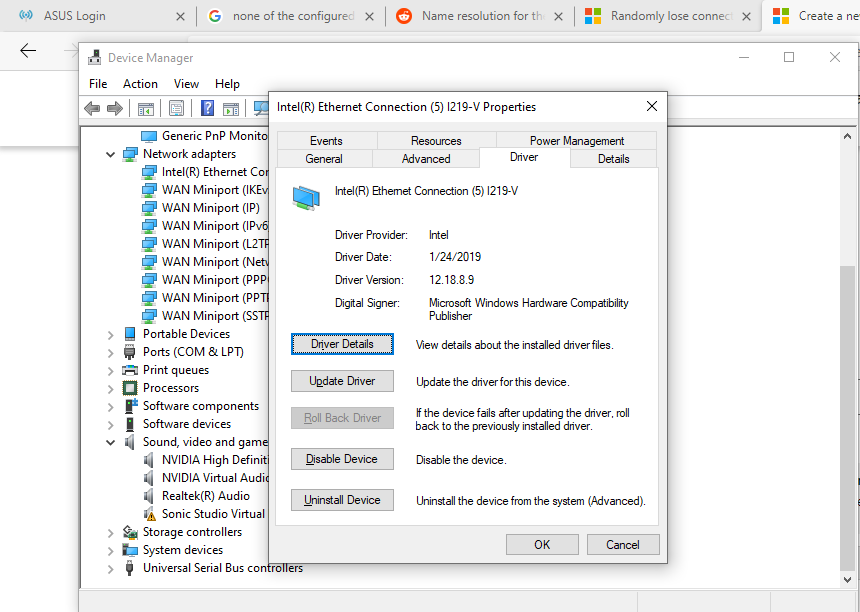Click the Back arrow in Device Manager toolbar
The image size is (860, 612).
[x=92, y=109]
